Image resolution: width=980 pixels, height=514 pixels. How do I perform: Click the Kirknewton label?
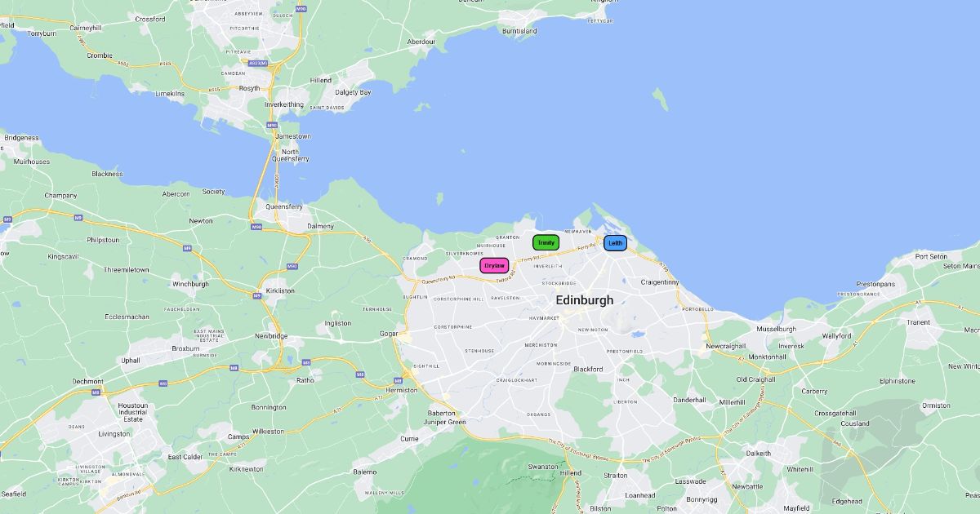click(x=247, y=469)
